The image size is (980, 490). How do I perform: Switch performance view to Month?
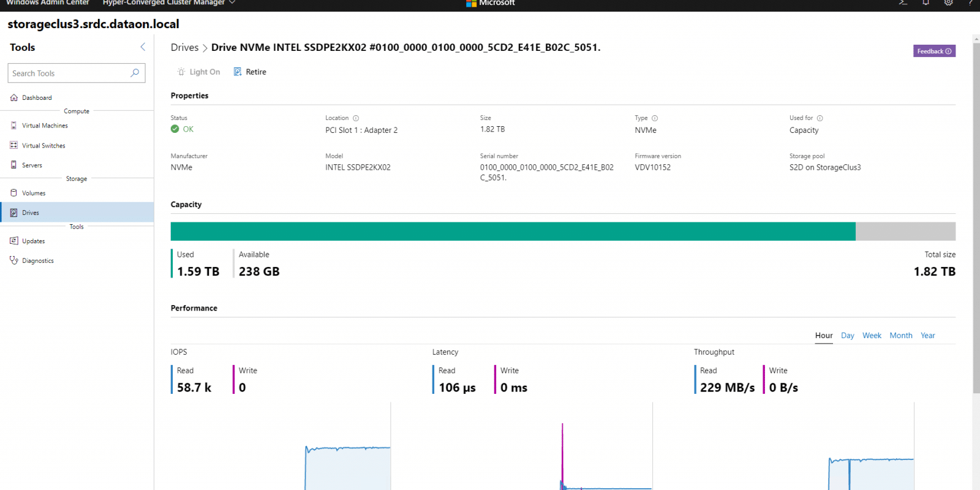coord(901,336)
